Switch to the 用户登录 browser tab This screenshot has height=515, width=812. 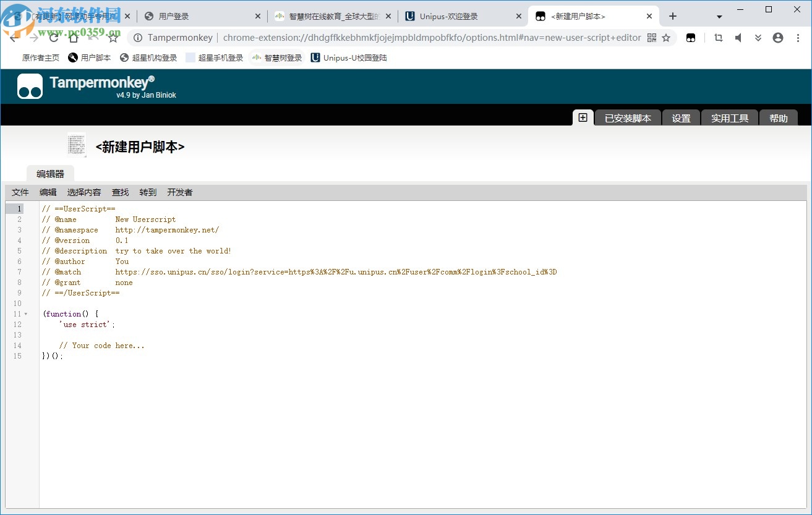[x=202, y=16]
